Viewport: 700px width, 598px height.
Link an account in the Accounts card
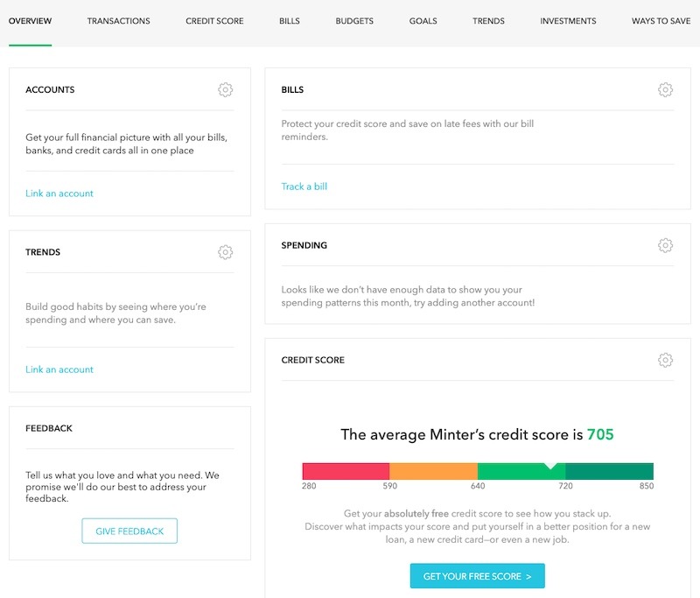pyautogui.click(x=58, y=193)
